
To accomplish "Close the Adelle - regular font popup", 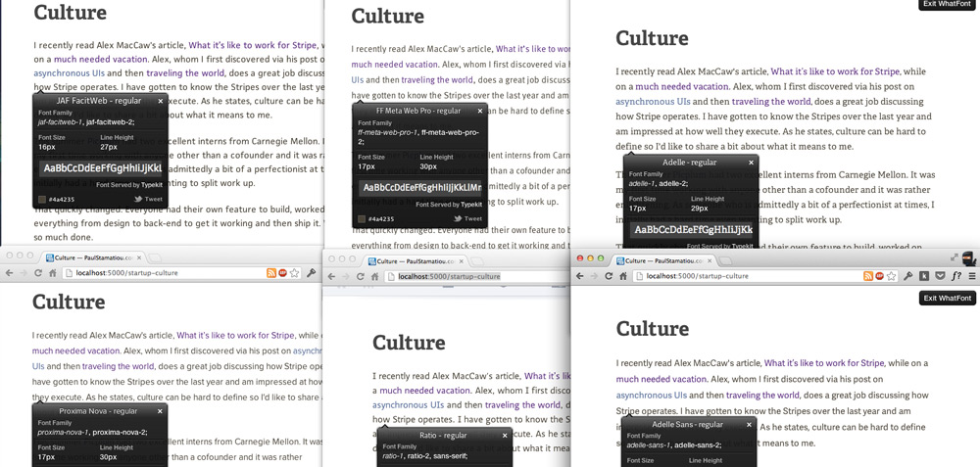I will [751, 163].
